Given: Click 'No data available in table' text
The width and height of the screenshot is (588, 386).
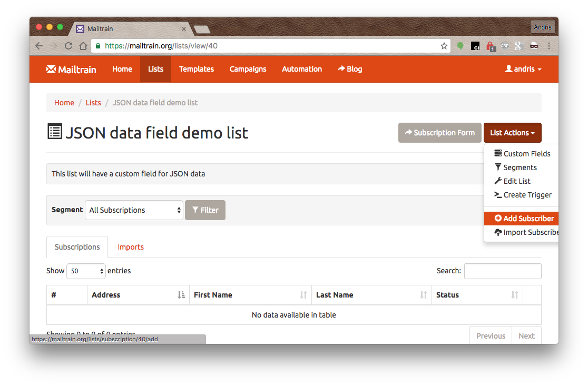Looking at the screenshot, I should [293, 315].
